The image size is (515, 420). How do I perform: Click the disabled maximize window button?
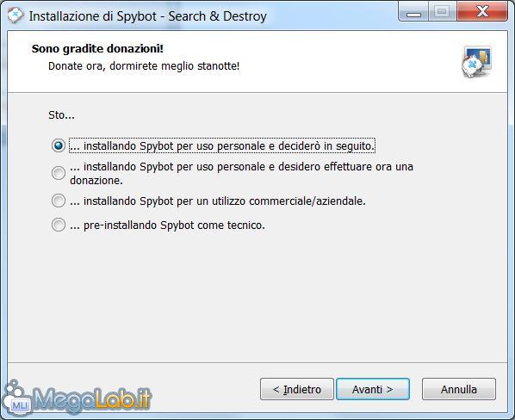[442, 12]
